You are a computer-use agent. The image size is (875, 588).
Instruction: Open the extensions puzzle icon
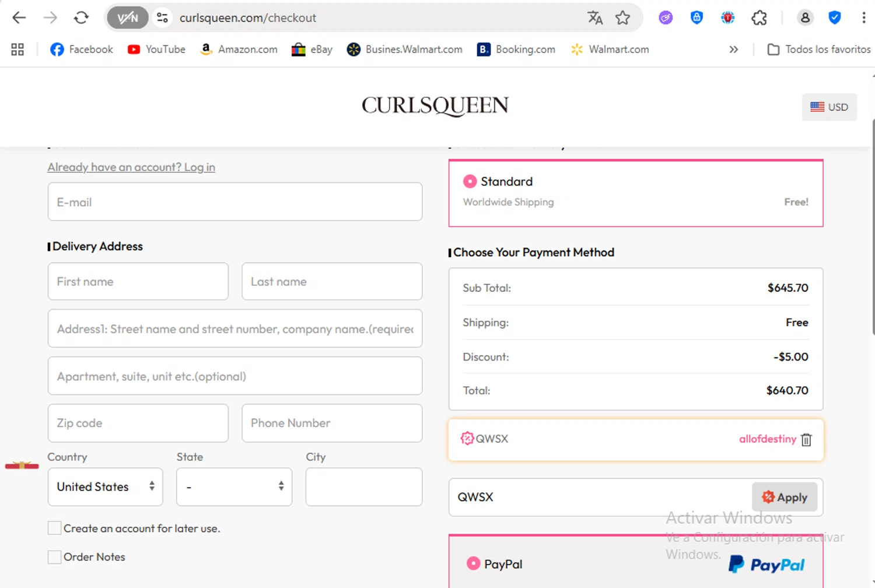759,17
